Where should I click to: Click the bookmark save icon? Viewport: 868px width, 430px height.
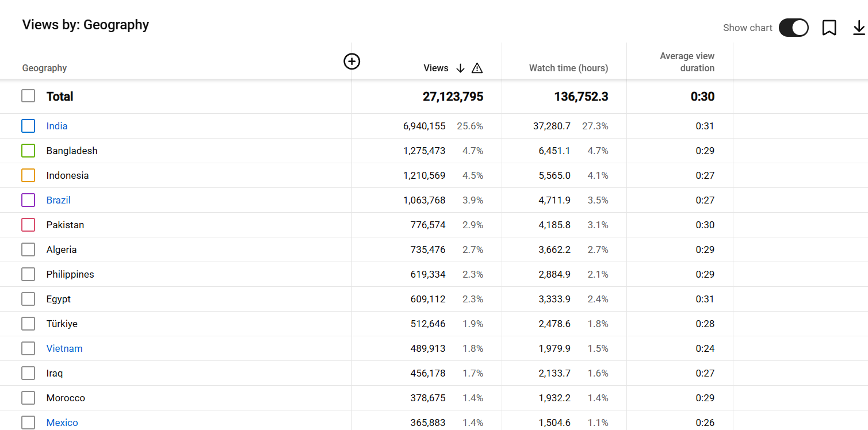[829, 28]
